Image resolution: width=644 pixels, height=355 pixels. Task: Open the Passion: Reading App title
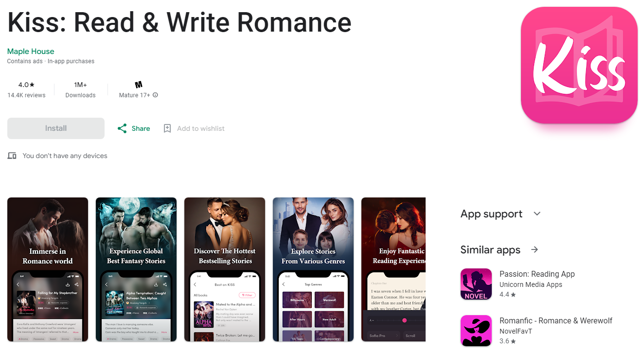click(537, 274)
